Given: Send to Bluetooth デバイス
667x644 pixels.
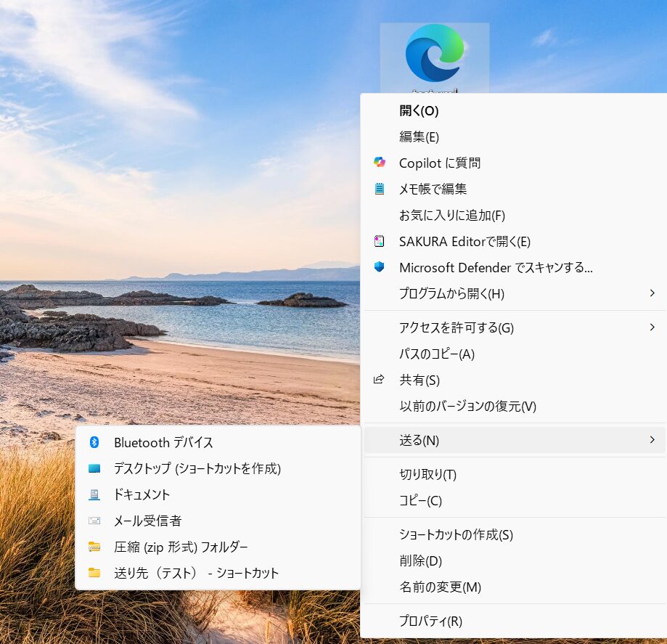Looking at the screenshot, I should point(218,443).
